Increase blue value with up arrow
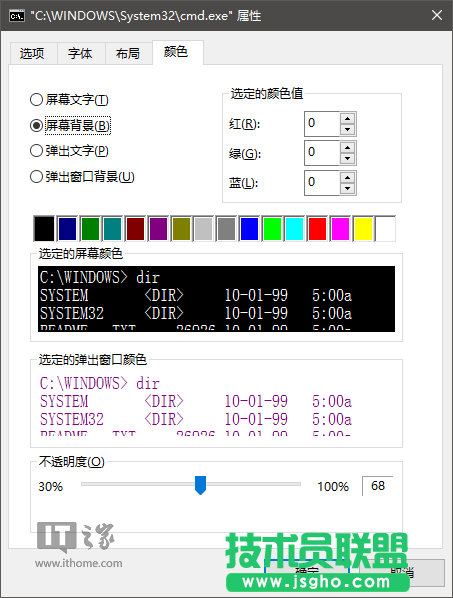 (x=347, y=177)
